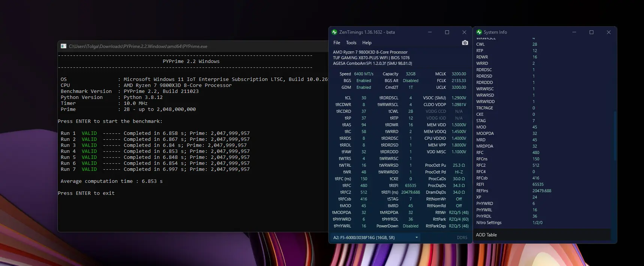This screenshot has width=644, height=266.
Task: Click the DDR5 label in ZenTimings
Action: 462,238
